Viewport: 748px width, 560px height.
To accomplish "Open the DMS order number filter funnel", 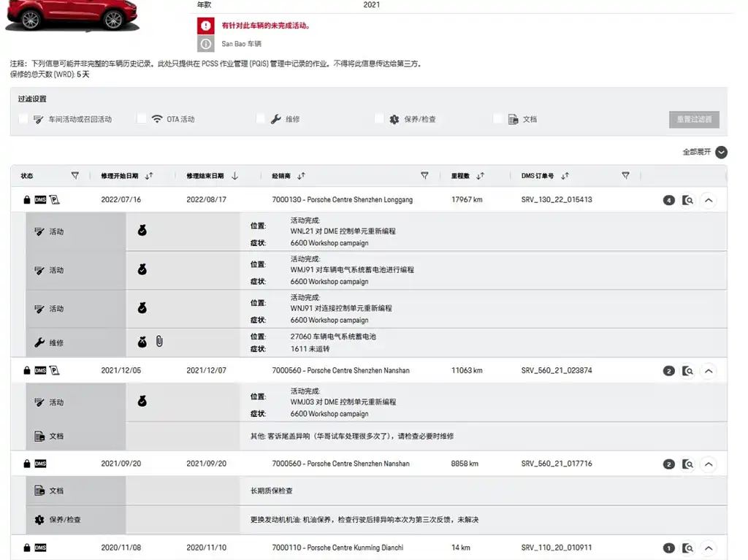I will [x=625, y=175].
